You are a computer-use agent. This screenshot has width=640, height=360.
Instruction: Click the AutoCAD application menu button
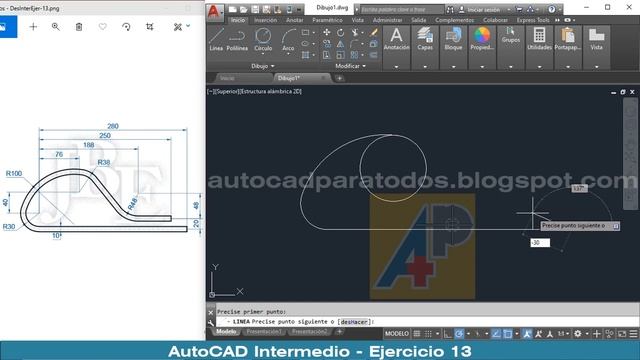[215, 12]
